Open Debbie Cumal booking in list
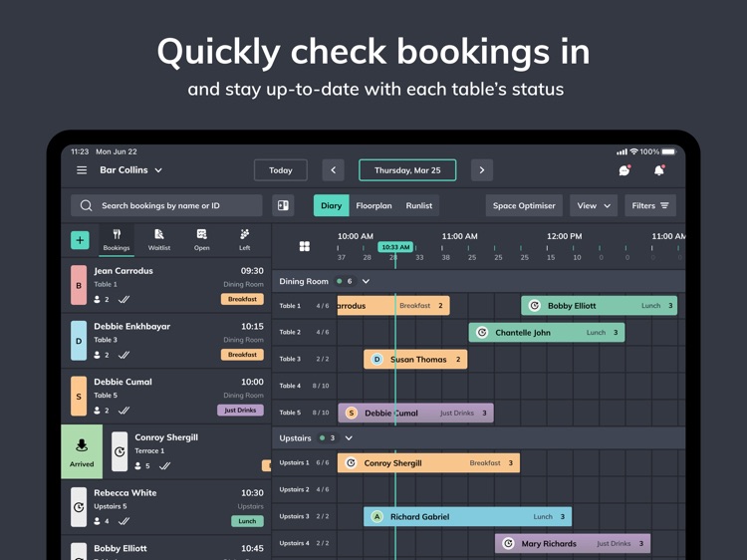The width and height of the screenshot is (747, 560). tap(166, 396)
